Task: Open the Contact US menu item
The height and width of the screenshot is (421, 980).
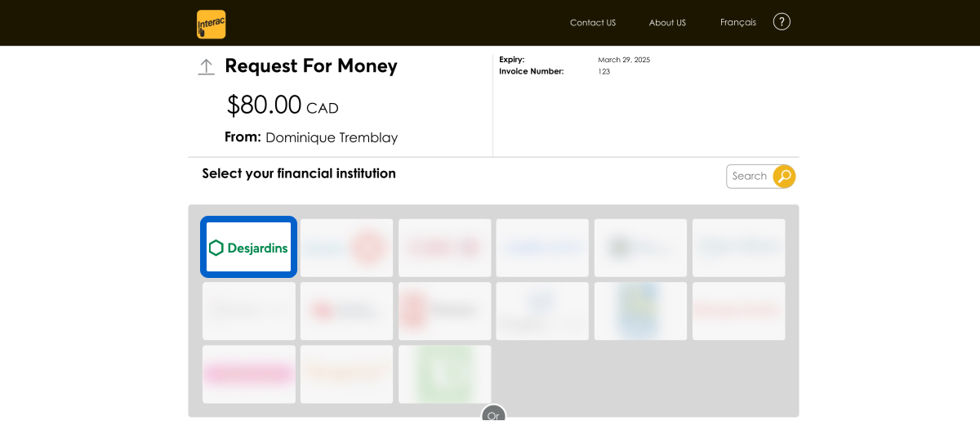Action: pos(593,23)
